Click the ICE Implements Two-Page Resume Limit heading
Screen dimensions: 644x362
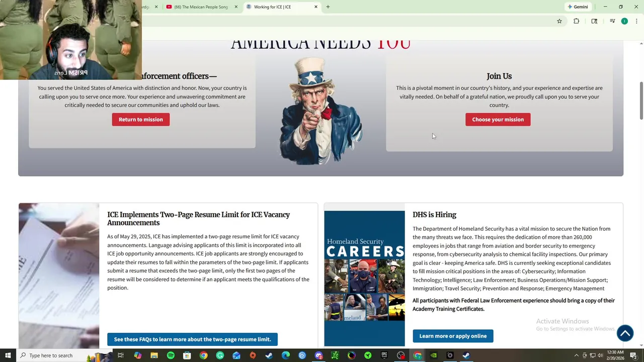click(198, 219)
